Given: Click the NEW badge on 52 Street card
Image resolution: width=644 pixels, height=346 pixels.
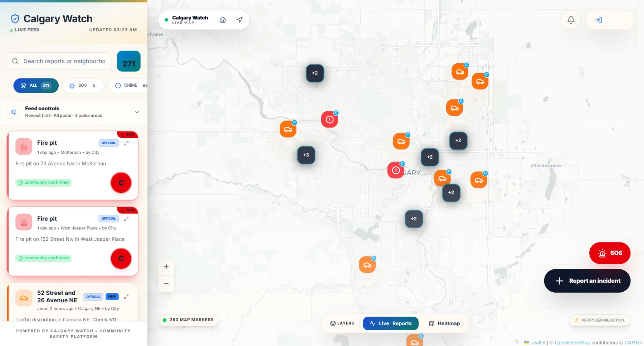Looking at the screenshot, I should click(112, 297).
